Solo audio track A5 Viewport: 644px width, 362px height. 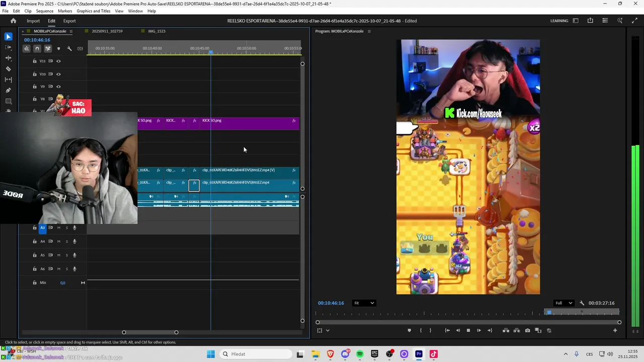pos(66,255)
